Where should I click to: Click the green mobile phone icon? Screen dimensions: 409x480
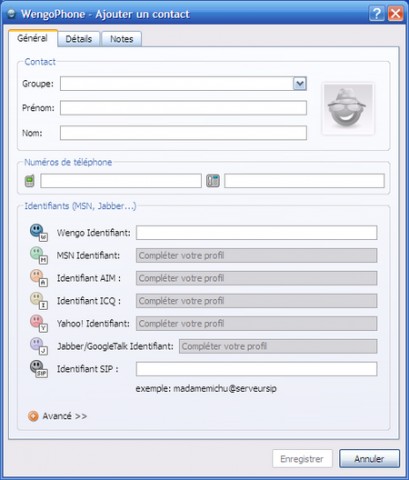pos(30,181)
